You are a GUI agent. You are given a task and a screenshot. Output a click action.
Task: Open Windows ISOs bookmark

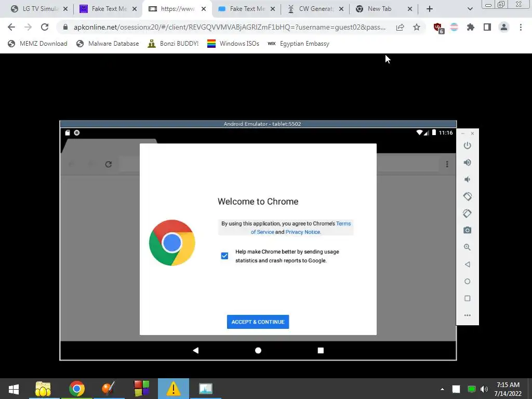233,44
